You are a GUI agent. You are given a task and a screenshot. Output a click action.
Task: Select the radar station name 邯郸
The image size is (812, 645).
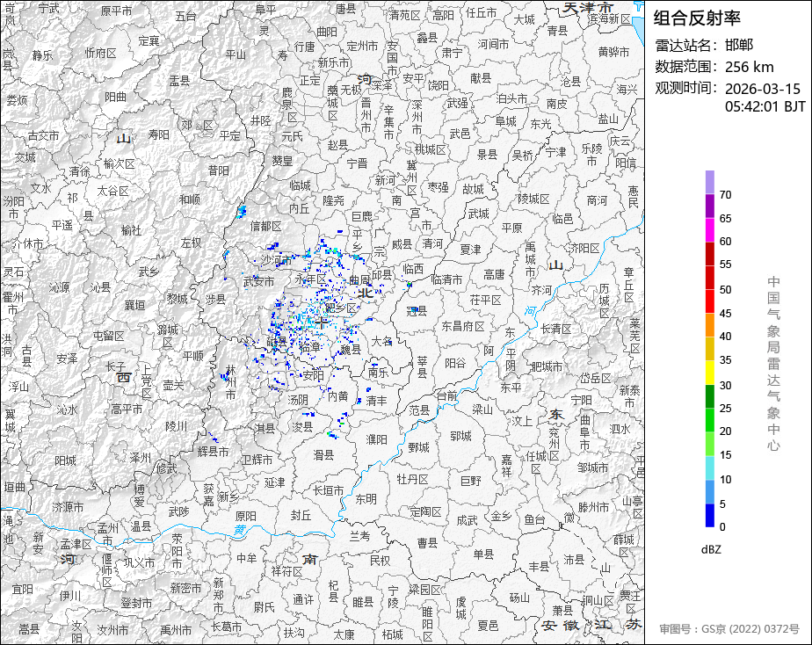(739, 45)
